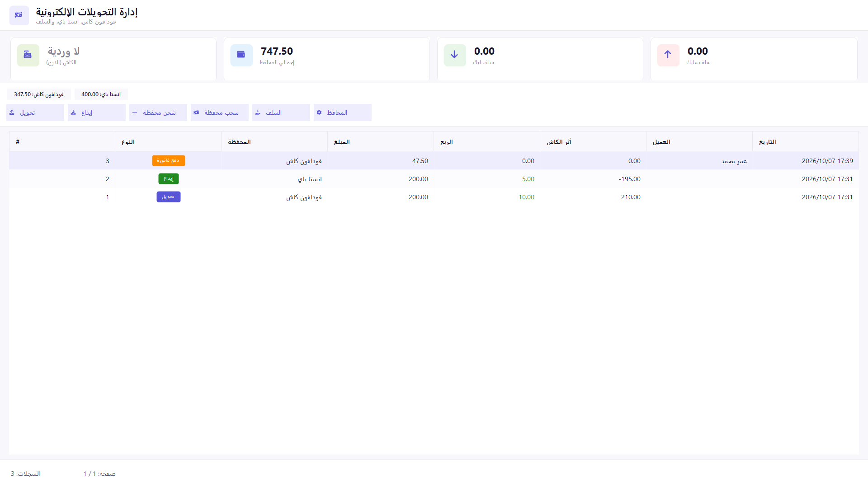Screen dimensions: 868x488
Task: Click the السجلات: 3 record count
Action: [x=26, y=474]
